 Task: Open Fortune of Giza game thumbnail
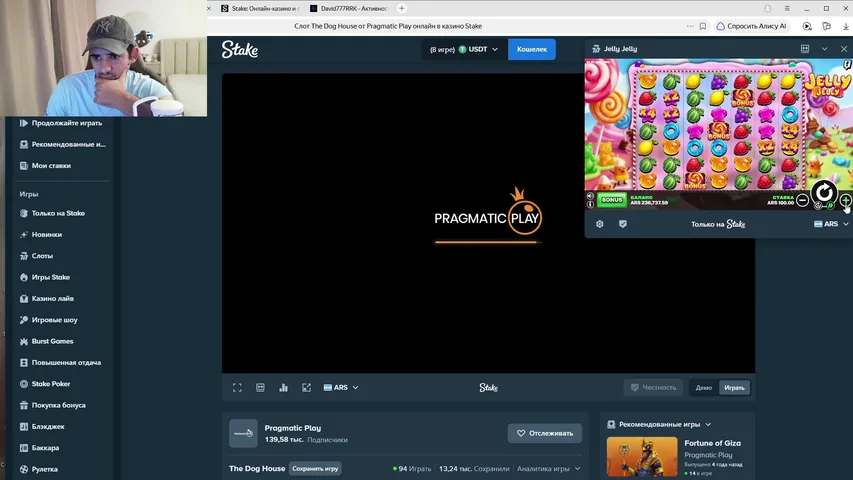tap(642, 457)
